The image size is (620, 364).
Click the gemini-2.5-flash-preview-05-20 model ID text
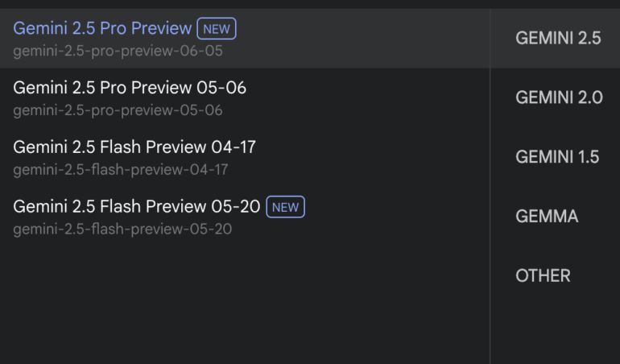(122, 230)
